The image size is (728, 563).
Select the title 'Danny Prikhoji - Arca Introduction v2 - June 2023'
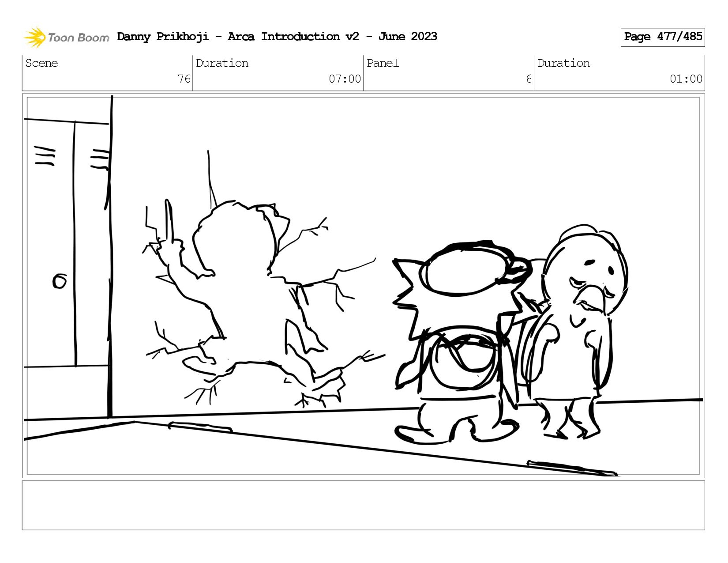pos(277,37)
